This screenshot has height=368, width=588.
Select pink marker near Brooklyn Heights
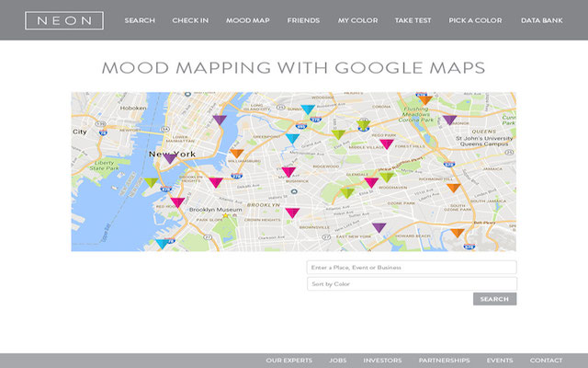[216, 183]
